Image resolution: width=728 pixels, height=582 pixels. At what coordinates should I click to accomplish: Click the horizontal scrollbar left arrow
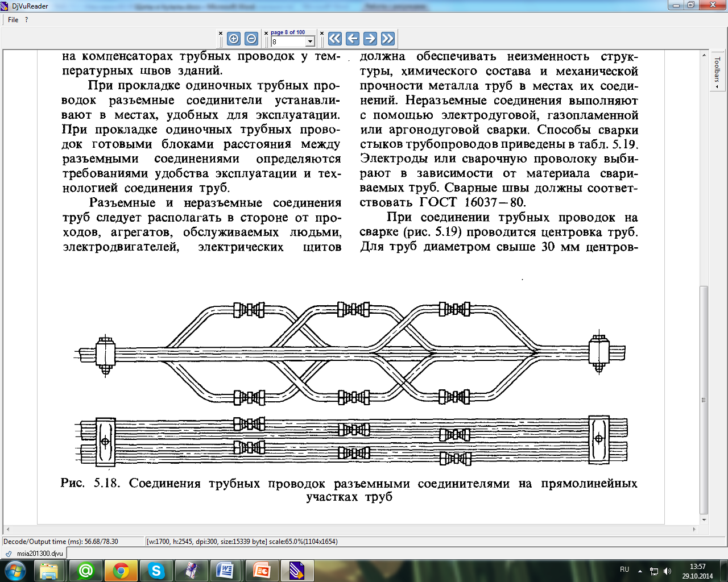tap(7, 529)
